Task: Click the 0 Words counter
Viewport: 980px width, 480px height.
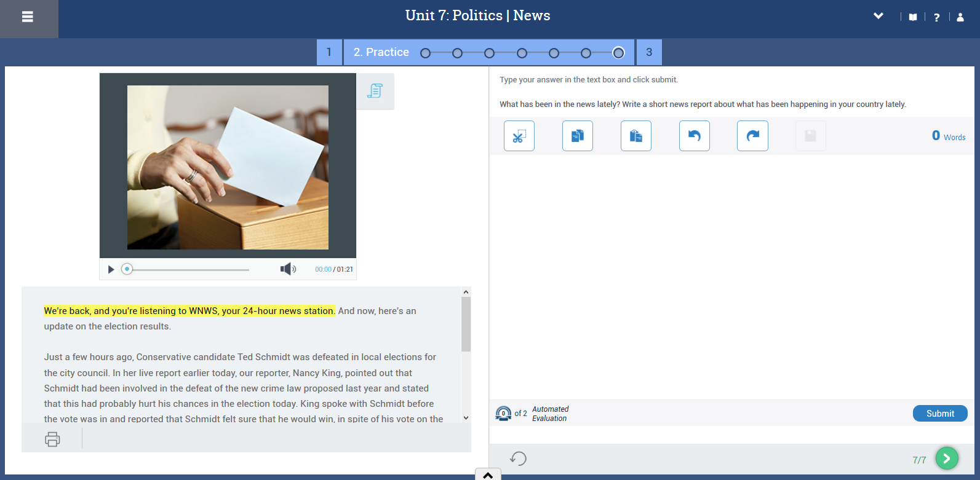Action: pos(949,136)
